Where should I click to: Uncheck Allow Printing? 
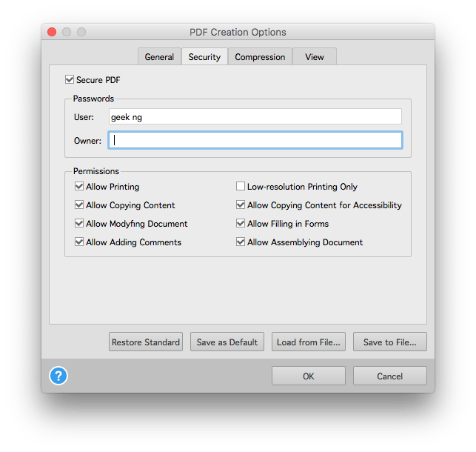coord(79,186)
